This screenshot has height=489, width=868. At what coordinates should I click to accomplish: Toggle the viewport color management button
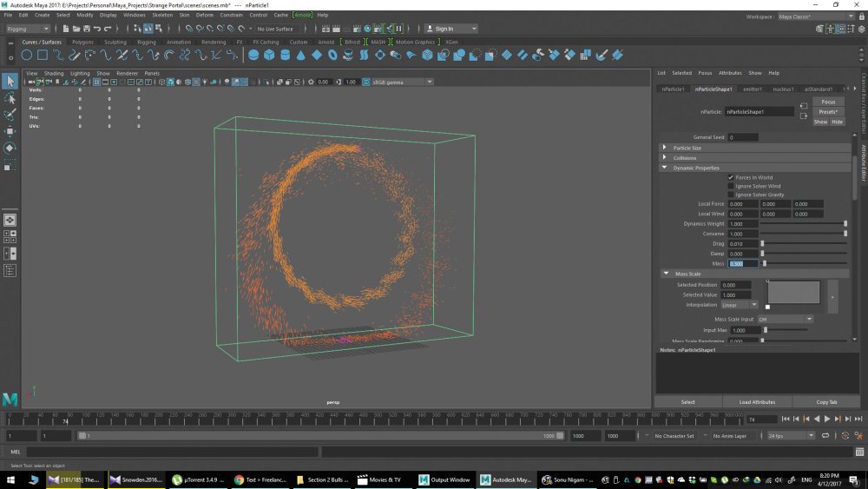(366, 82)
